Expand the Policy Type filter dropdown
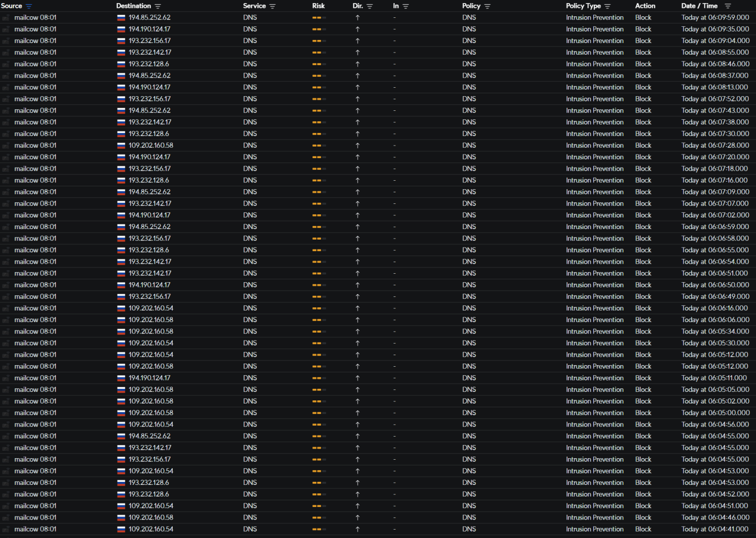This screenshot has width=756, height=538. click(x=607, y=6)
